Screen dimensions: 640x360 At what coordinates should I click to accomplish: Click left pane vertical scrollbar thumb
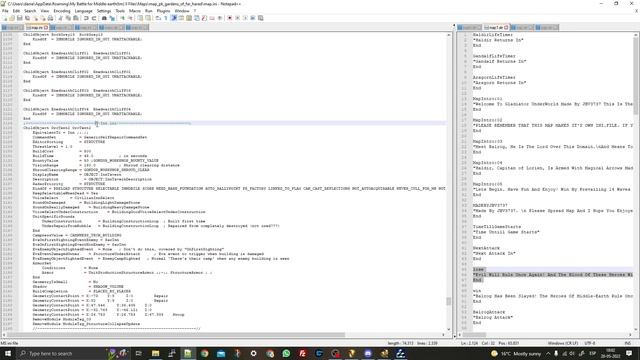[449, 301]
